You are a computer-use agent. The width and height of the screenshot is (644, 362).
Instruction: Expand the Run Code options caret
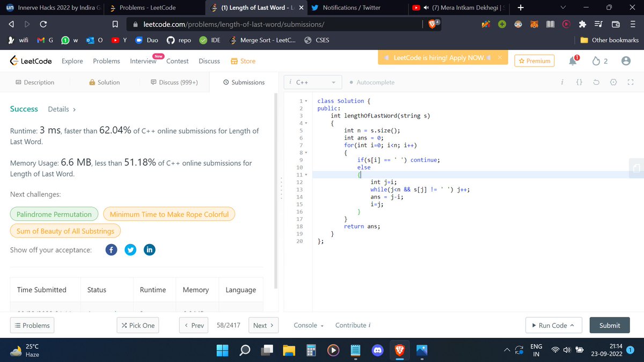572,326
